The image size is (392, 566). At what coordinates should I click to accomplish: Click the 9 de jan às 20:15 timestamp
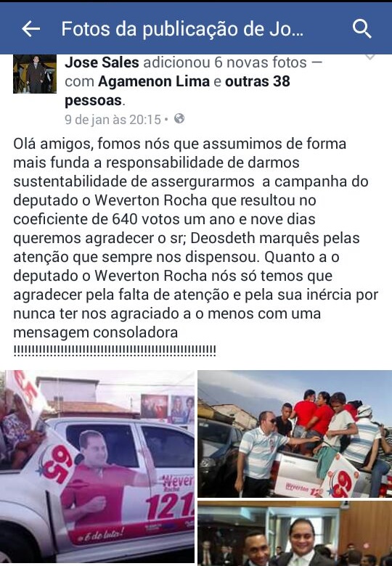113,120
